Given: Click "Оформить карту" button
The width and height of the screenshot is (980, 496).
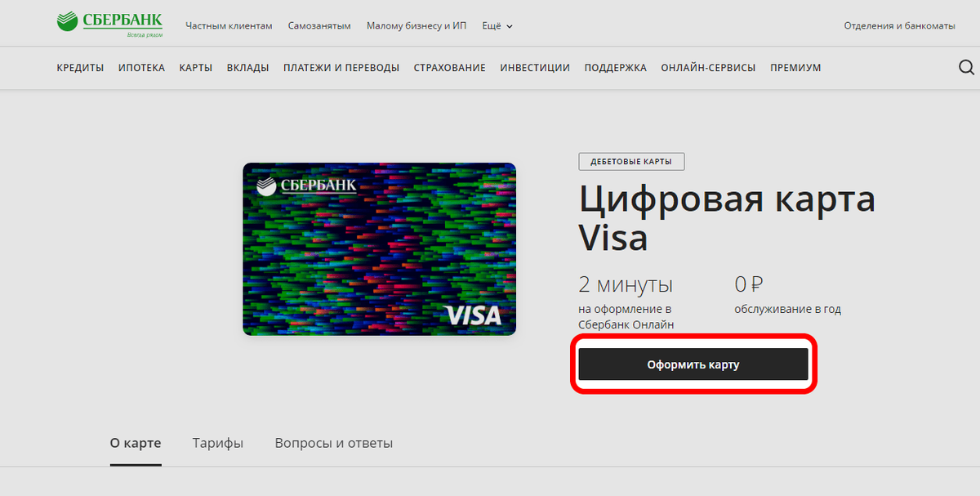Looking at the screenshot, I should (693, 364).
